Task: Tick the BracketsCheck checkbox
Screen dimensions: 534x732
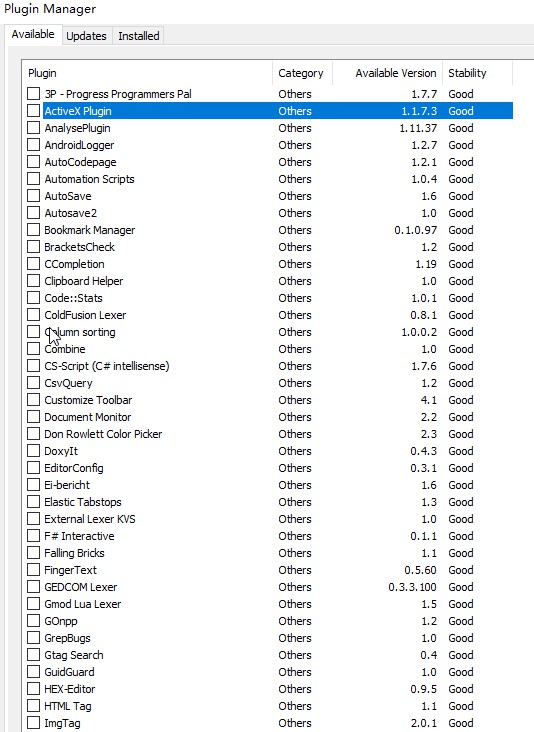Action: (33, 247)
